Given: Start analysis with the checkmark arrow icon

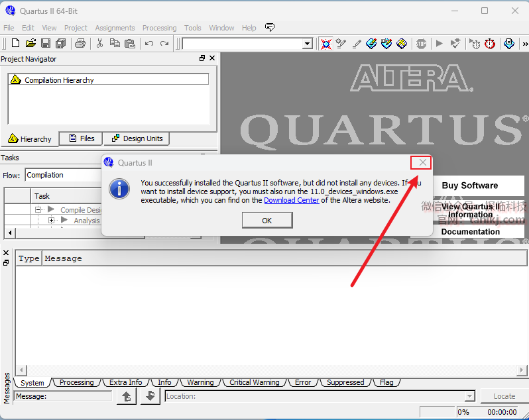Looking at the screenshot, I should 455,44.
